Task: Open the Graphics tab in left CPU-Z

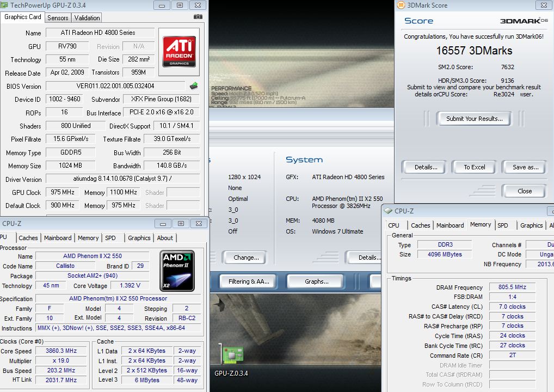Action: [139, 238]
